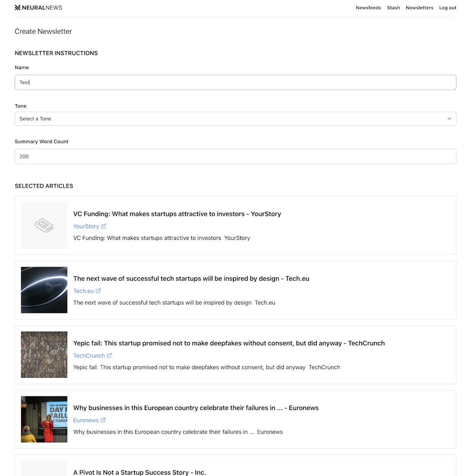
Task: Open the YourStory source link
Action: click(86, 226)
